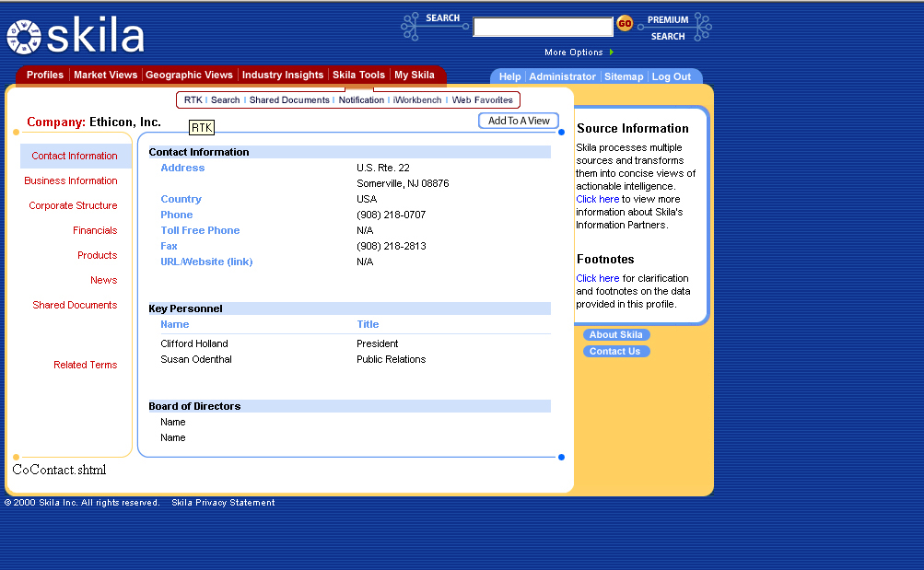Image resolution: width=924 pixels, height=570 pixels.
Task: Click the Skila logo
Action: click(x=76, y=36)
